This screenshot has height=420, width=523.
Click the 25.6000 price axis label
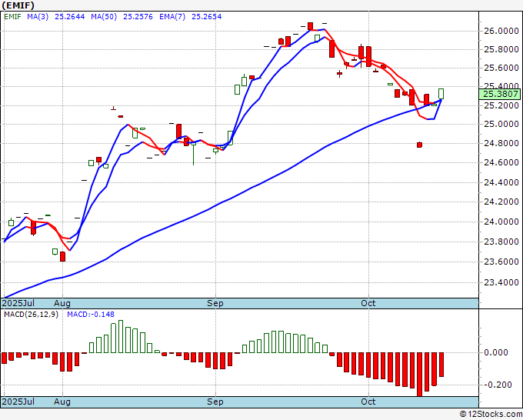coord(501,68)
